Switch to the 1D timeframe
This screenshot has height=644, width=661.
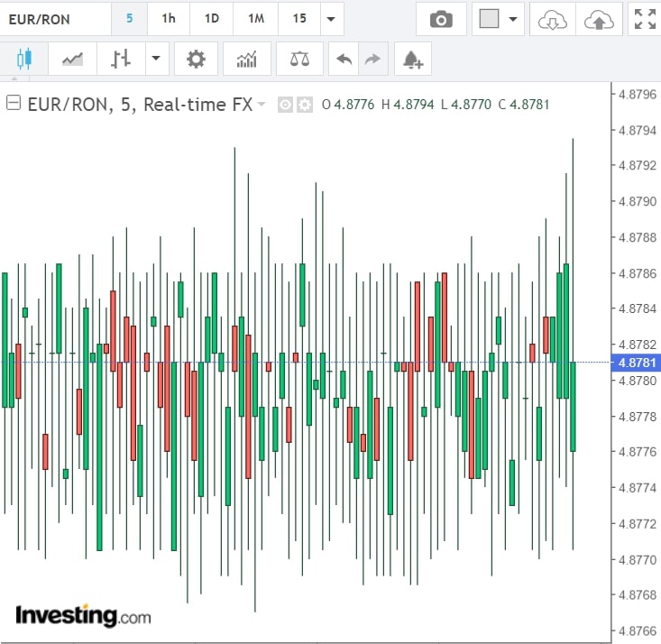211,19
